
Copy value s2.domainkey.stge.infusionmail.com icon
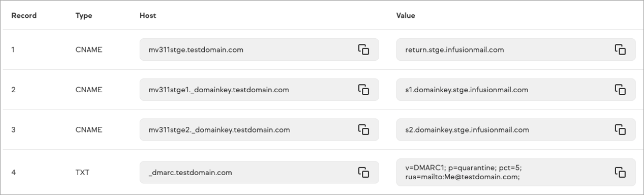click(620, 129)
